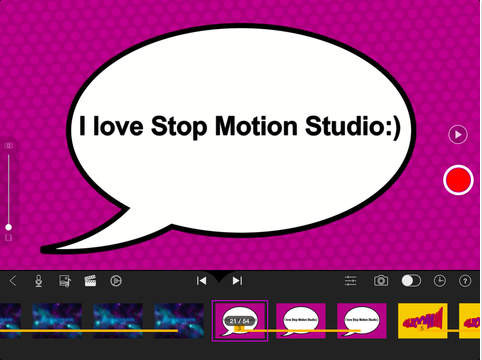Open the help question mark icon
482x360 pixels.
tap(465, 281)
